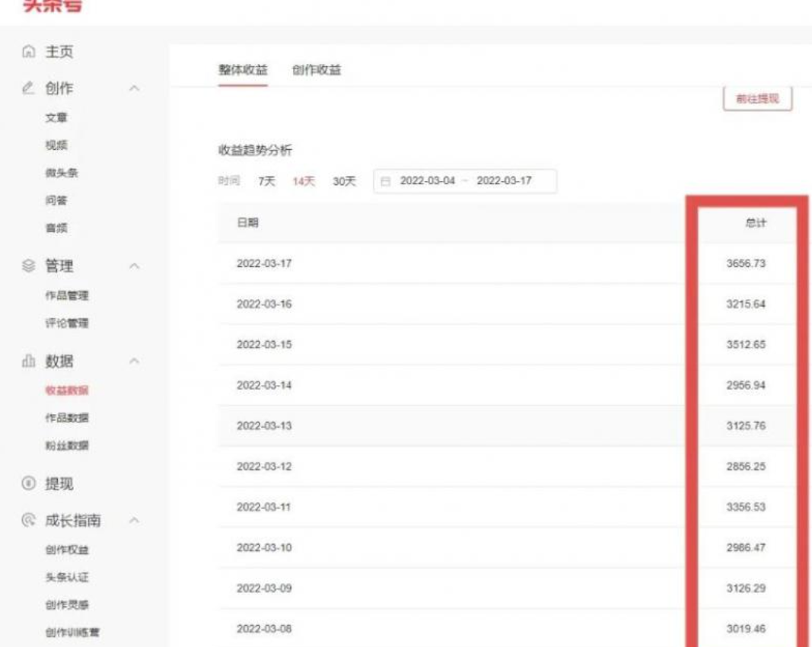Viewport: 812px width, 647px height.
Task: Click the 创作 pencil icon
Action: [x=28, y=88]
